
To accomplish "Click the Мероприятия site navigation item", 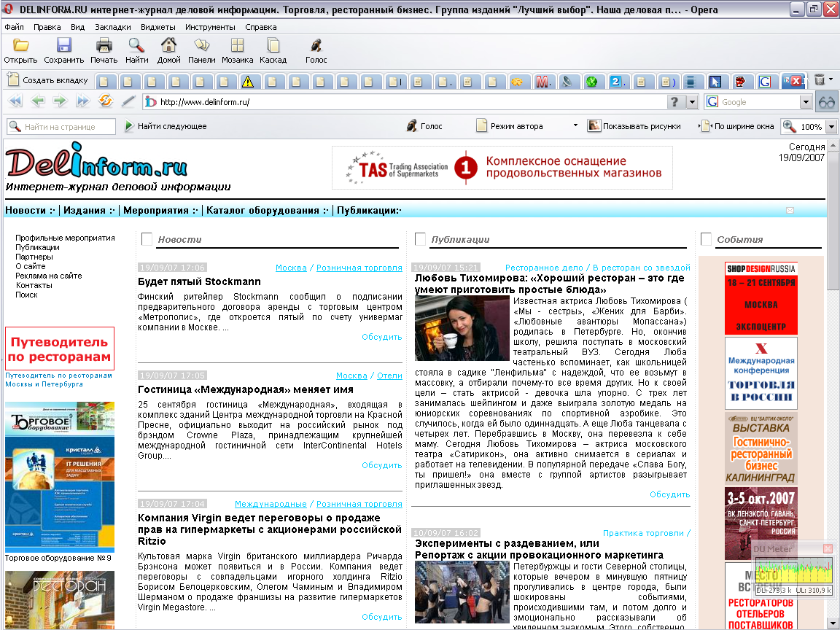I will click(x=160, y=210).
